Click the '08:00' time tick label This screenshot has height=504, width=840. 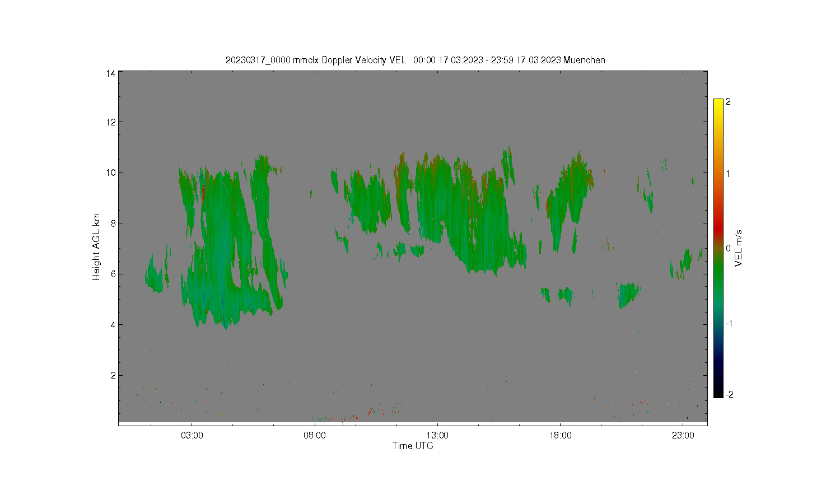pos(315,436)
